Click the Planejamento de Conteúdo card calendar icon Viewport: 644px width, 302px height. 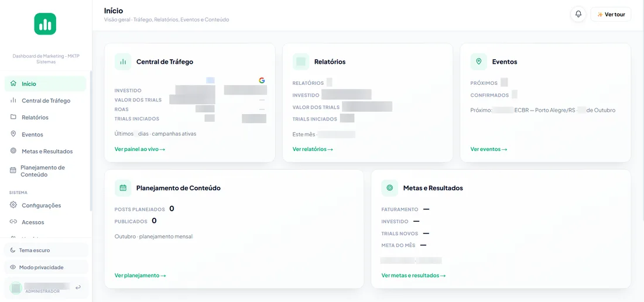123,188
